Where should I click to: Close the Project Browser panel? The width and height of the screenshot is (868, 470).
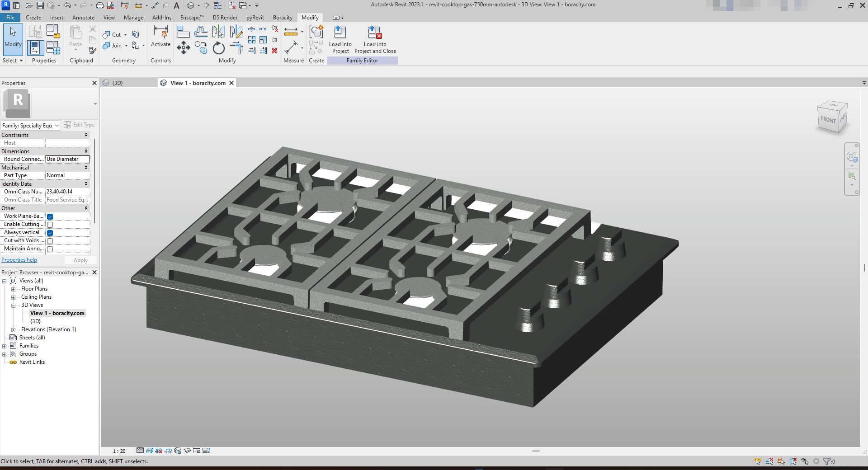pyautogui.click(x=94, y=273)
